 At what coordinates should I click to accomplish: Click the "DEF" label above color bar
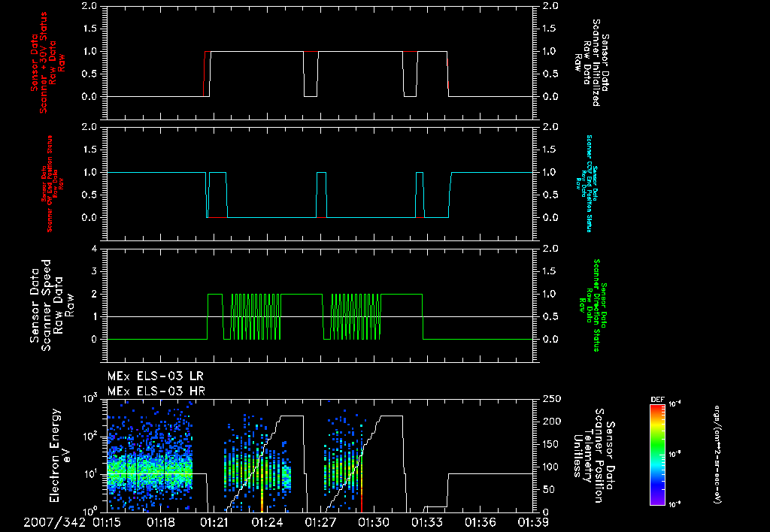(x=657, y=400)
